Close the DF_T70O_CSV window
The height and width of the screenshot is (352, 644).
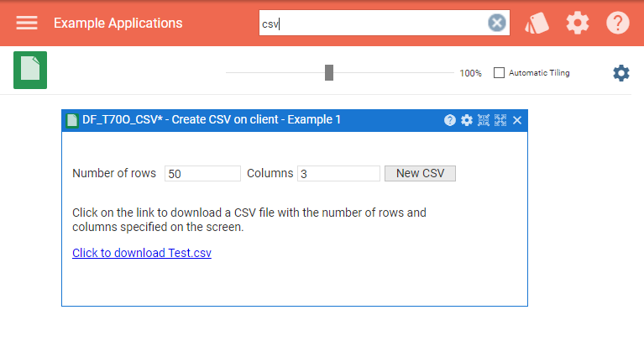pos(517,120)
